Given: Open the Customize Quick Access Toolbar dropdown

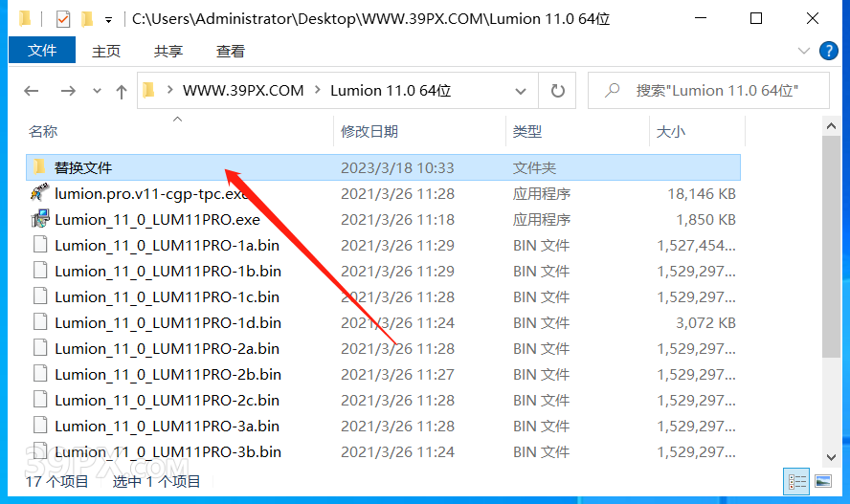Looking at the screenshot, I should click(x=108, y=21).
